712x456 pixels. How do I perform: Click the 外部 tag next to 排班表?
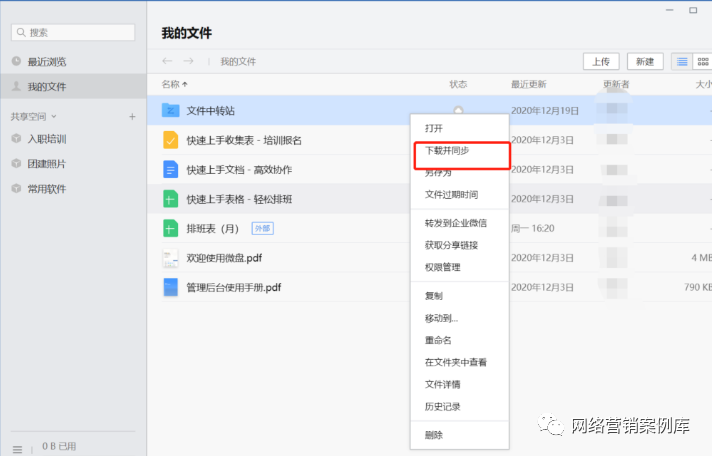(262, 228)
